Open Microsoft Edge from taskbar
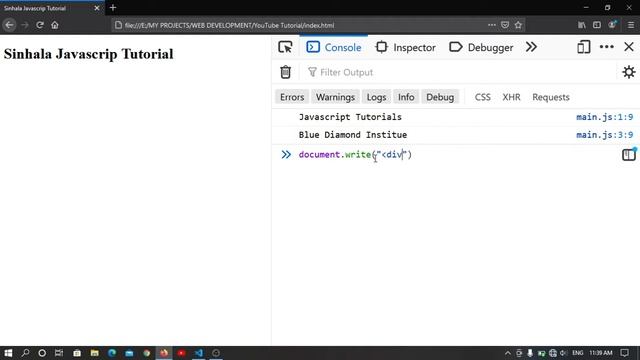Image resolution: width=640 pixels, height=360 pixels. (x=112, y=353)
